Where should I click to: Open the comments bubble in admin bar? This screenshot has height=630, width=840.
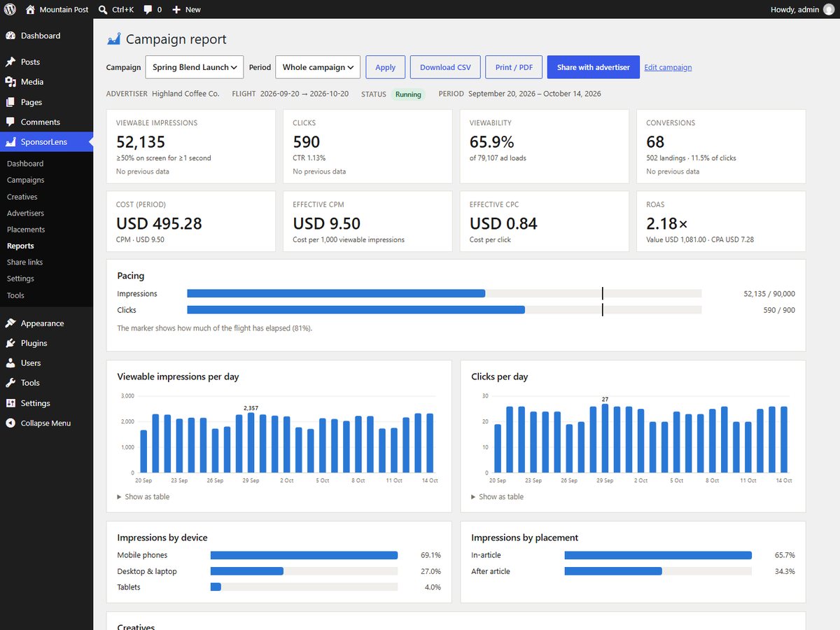[148, 10]
